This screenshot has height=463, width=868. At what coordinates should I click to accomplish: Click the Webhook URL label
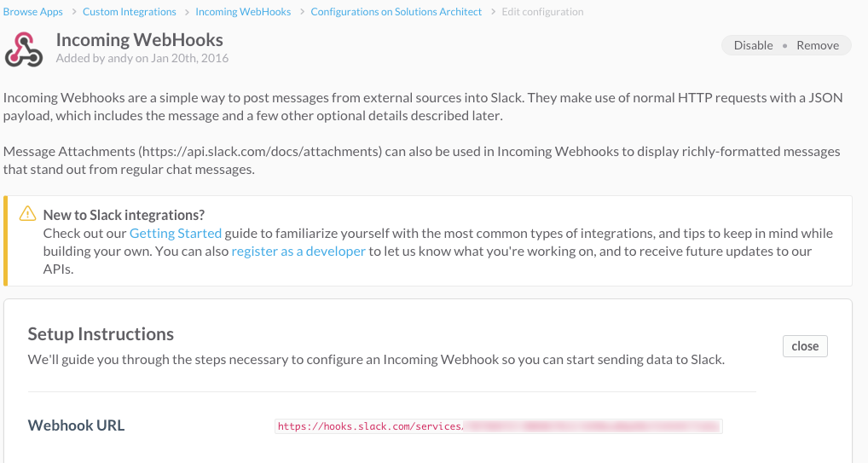pos(76,425)
